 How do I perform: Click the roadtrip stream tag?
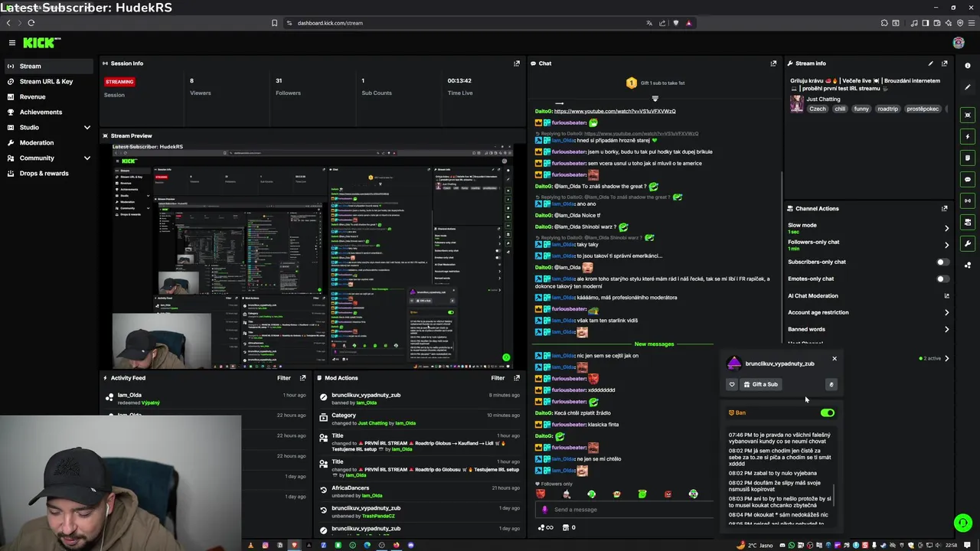coord(887,109)
